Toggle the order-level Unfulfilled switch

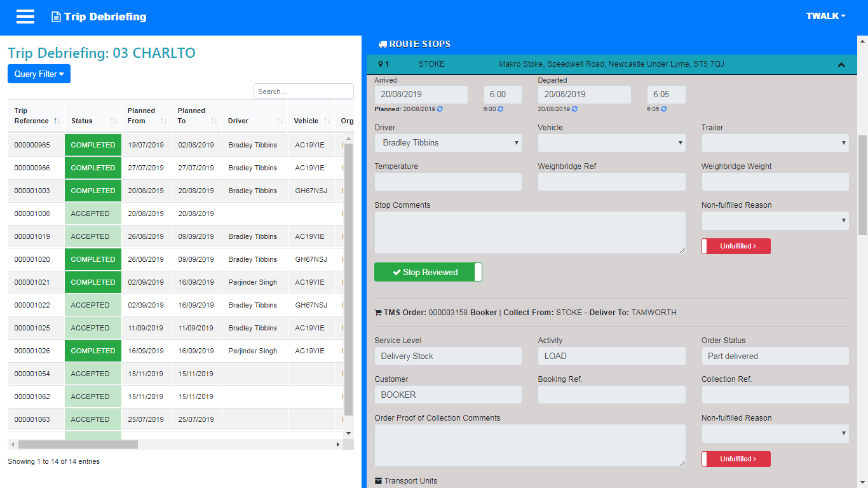(x=736, y=459)
